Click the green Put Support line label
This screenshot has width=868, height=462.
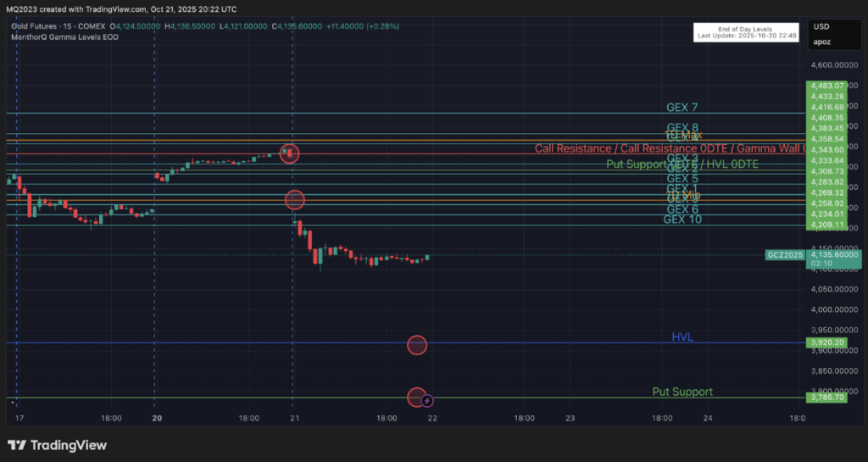coord(682,392)
